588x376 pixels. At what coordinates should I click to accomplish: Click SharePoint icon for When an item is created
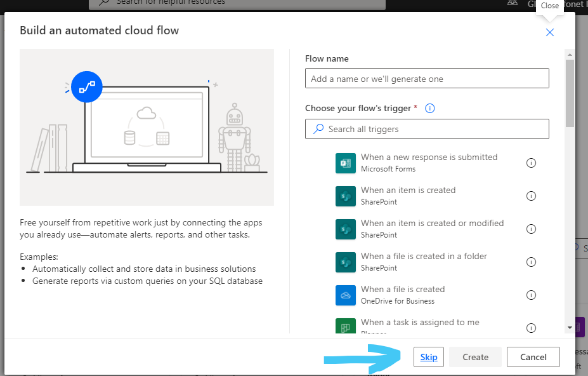pyautogui.click(x=345, y=196)
